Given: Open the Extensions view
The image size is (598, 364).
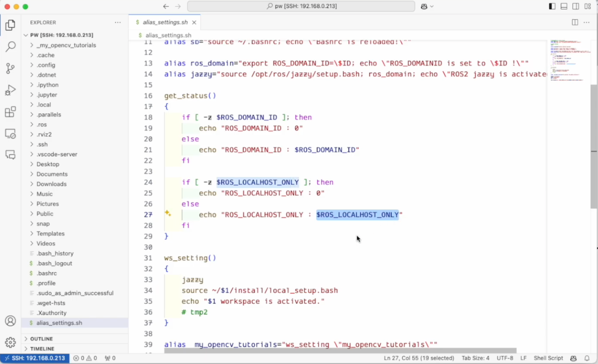Looking at the screenshot, I should (x=10, y=112).
